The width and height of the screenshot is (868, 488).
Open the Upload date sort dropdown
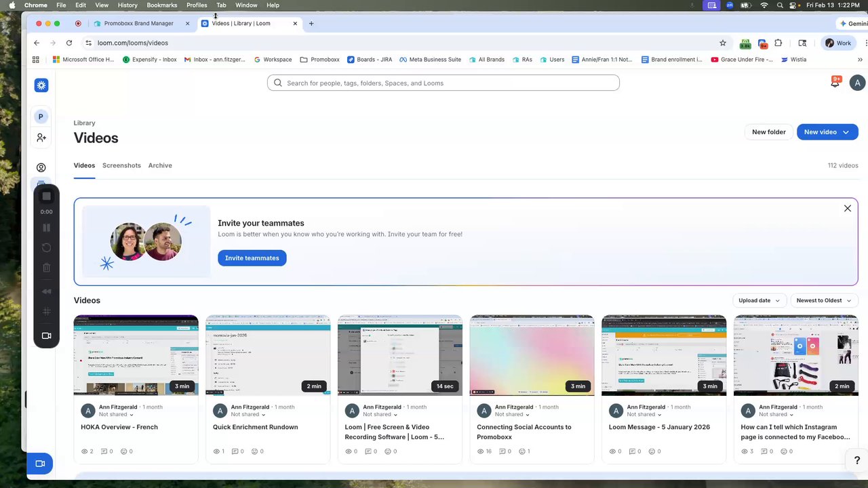pyautogui.click(x=759, y=300)
